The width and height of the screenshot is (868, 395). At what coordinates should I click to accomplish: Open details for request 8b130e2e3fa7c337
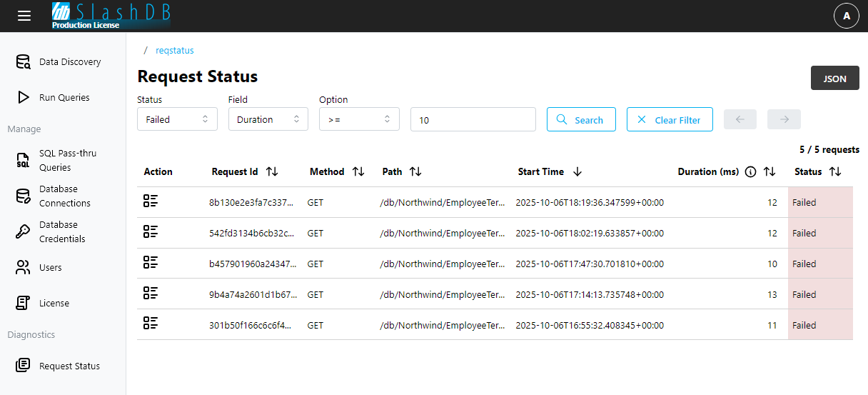[x=151, y=201]
